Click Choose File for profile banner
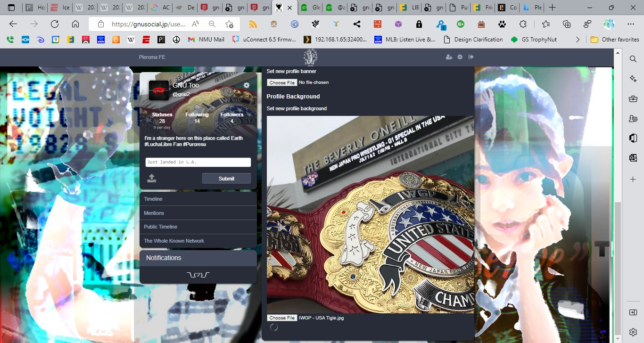644x343 pixels. coord(282,82)
